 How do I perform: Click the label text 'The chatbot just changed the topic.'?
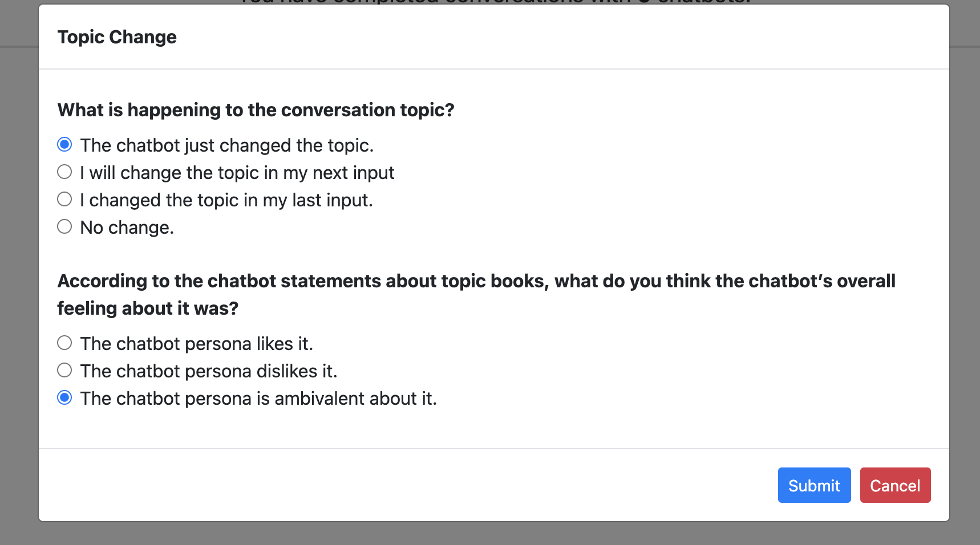coord(227,145)
